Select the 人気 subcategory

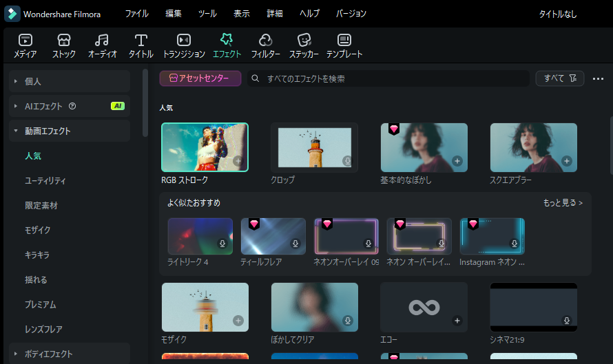[33, 156]
